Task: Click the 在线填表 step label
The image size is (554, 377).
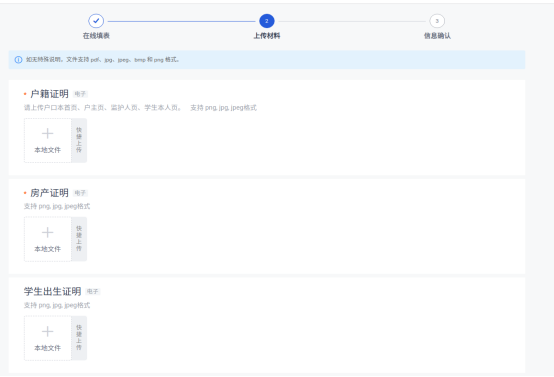Action: [96, 36]
